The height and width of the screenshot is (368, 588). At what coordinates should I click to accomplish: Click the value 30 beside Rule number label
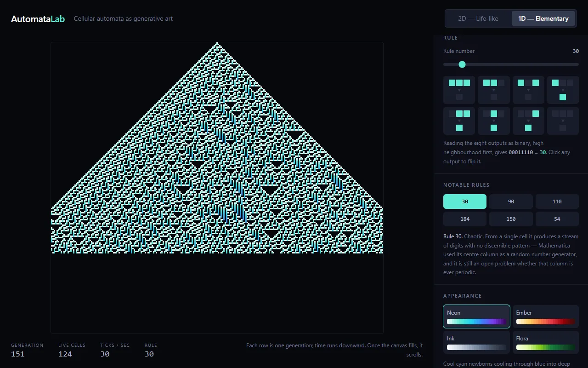[576, 51]
